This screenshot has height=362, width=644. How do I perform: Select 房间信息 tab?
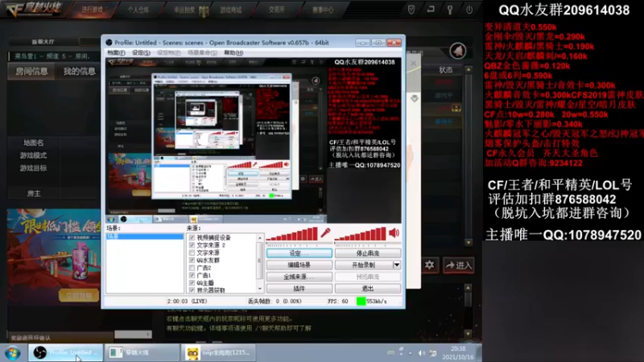pyautogui.click(x=31, y=72)
